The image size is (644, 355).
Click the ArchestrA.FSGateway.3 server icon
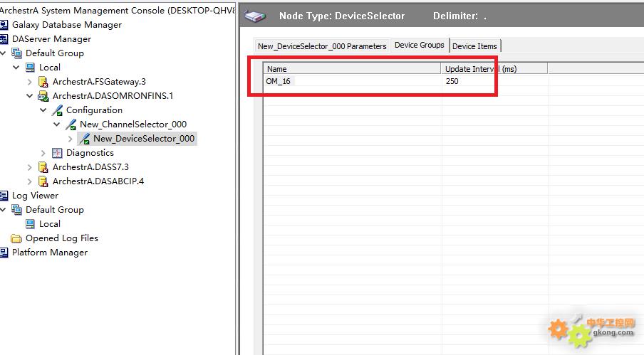(43, 82)
